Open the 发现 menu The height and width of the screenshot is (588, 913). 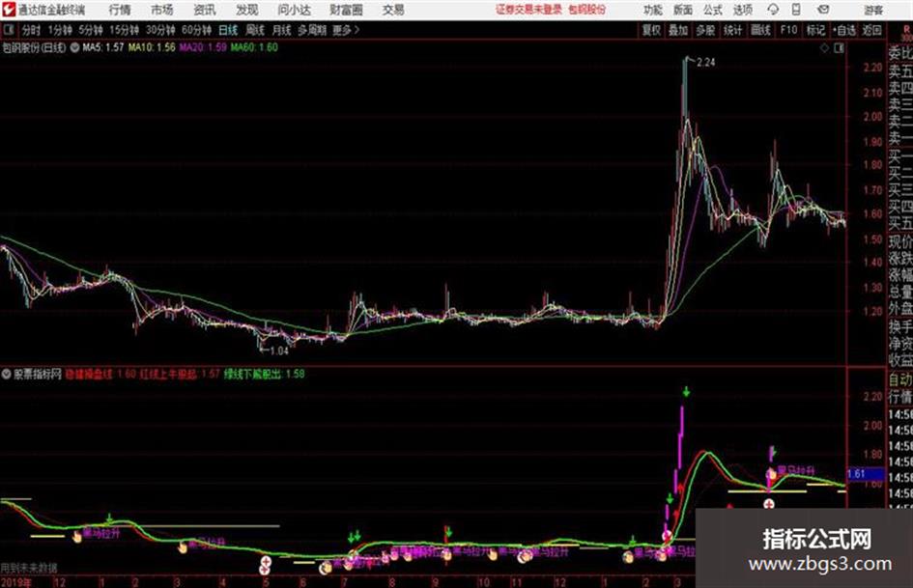tap(247, 10)
